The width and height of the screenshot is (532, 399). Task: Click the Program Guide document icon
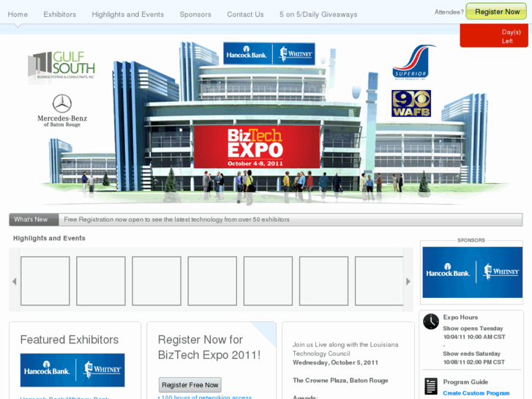(x=431, y=386)
